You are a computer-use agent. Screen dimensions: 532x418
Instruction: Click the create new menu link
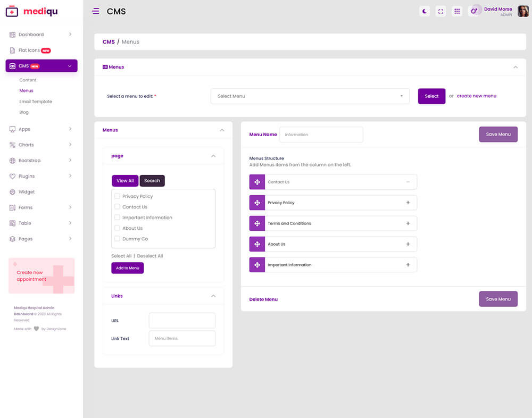[476, 96]
